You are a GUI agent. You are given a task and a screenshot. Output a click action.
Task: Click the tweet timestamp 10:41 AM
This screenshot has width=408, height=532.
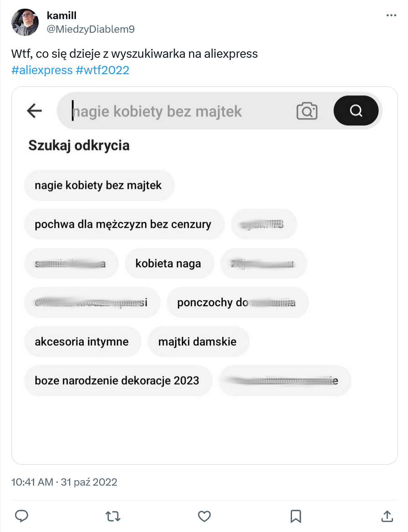(32, 482)
